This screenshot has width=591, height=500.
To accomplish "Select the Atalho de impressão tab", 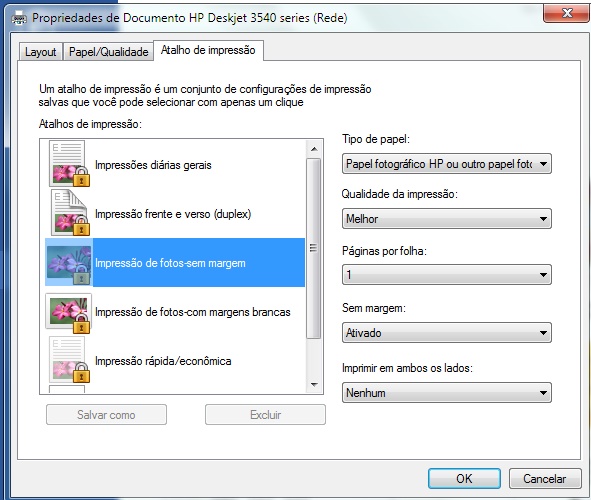I will pos(208,50).
